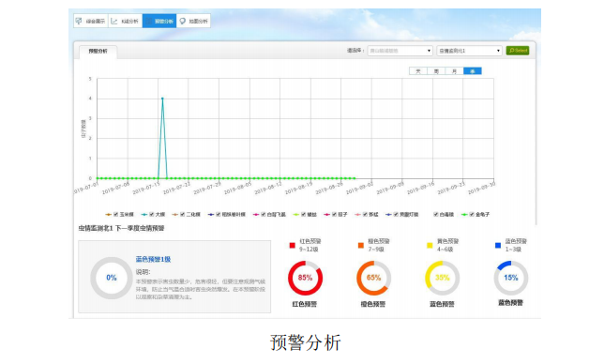Select the 月 time range tab
The image size is (589, 364).
tap(455, 71)
